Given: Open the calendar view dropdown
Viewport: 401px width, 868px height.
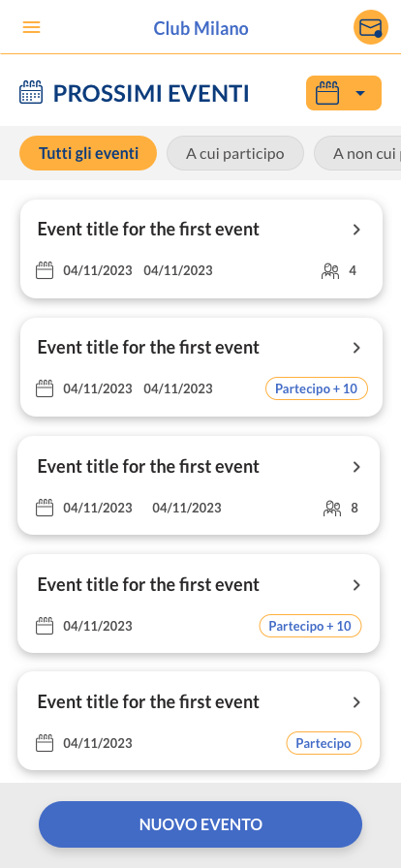Looking at the screenshot, I should (344, 93).
